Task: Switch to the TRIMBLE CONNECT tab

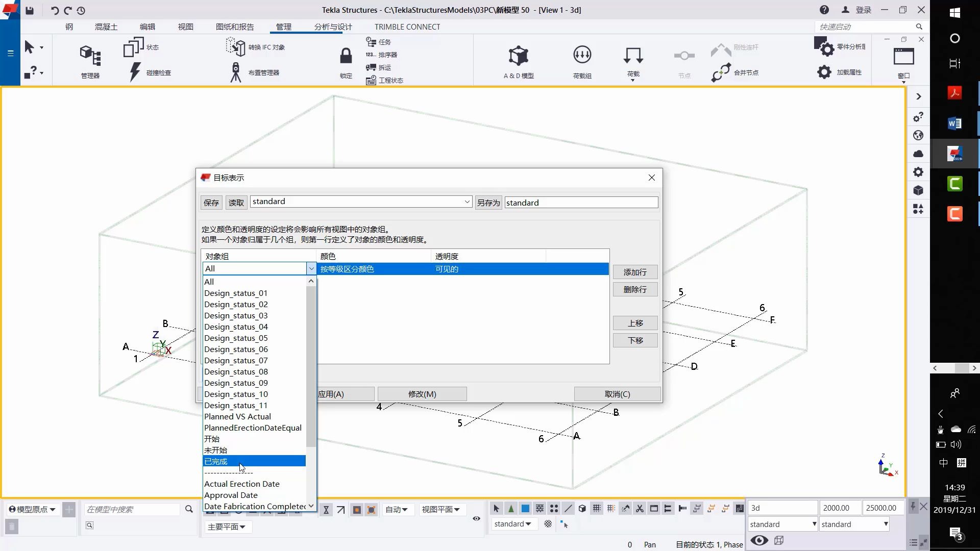Action: (x=407, y=27)
